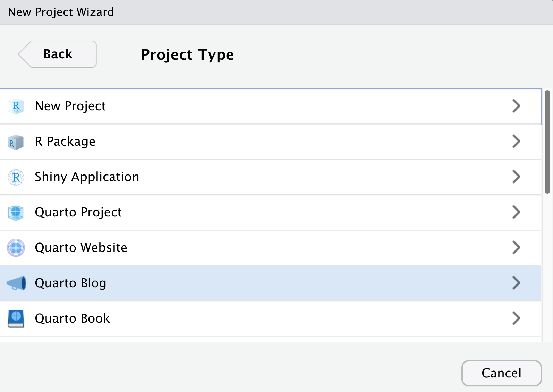Click the arrow on Quarto Blog row
Viewport: 553px width, 392px height.
pos(516,283)
